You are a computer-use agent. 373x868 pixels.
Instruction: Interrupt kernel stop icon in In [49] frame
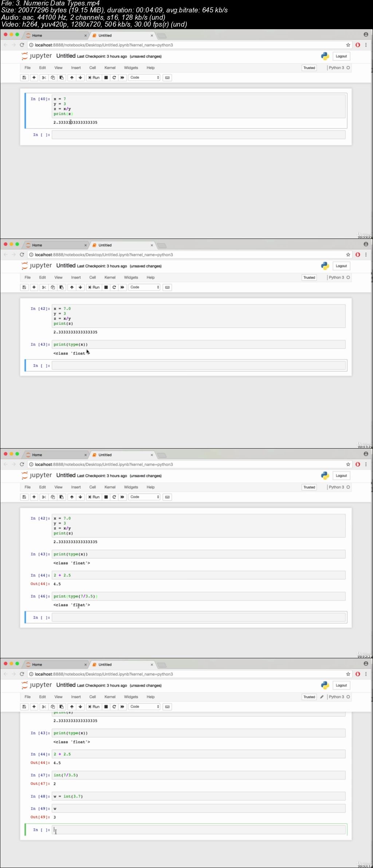(106, 706)
